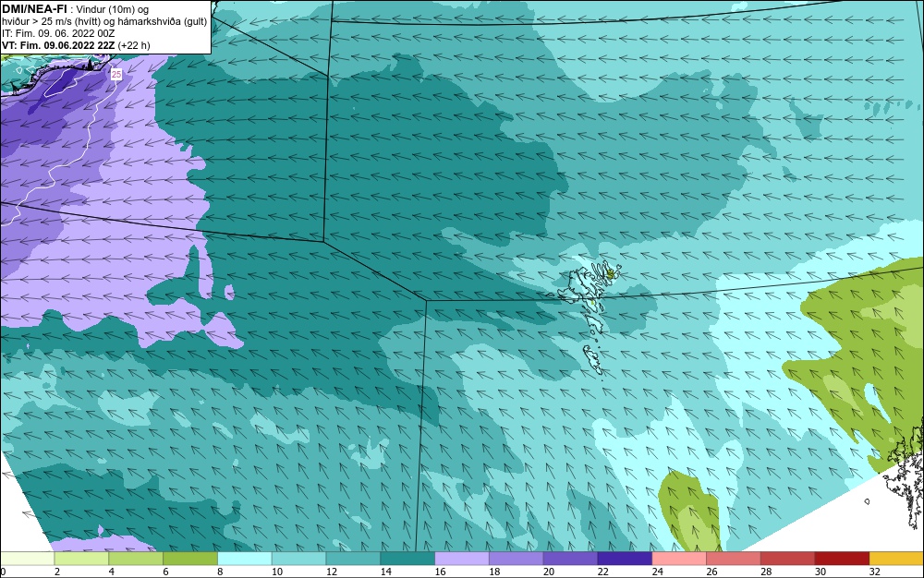Click the olive green 6–8 m/s legend swatch
The image size is (924, 578).
click(x=190, y=559)
